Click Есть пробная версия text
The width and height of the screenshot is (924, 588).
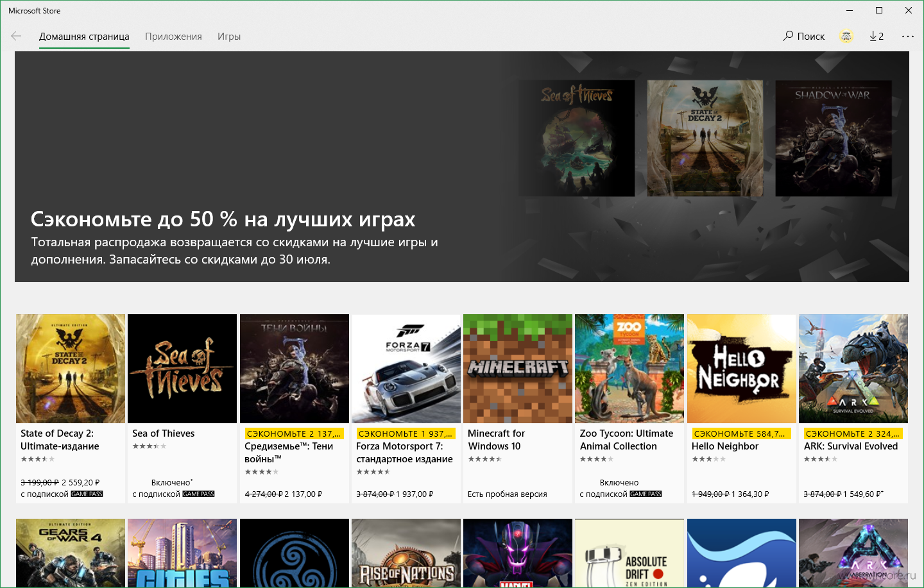coord(508,494)
